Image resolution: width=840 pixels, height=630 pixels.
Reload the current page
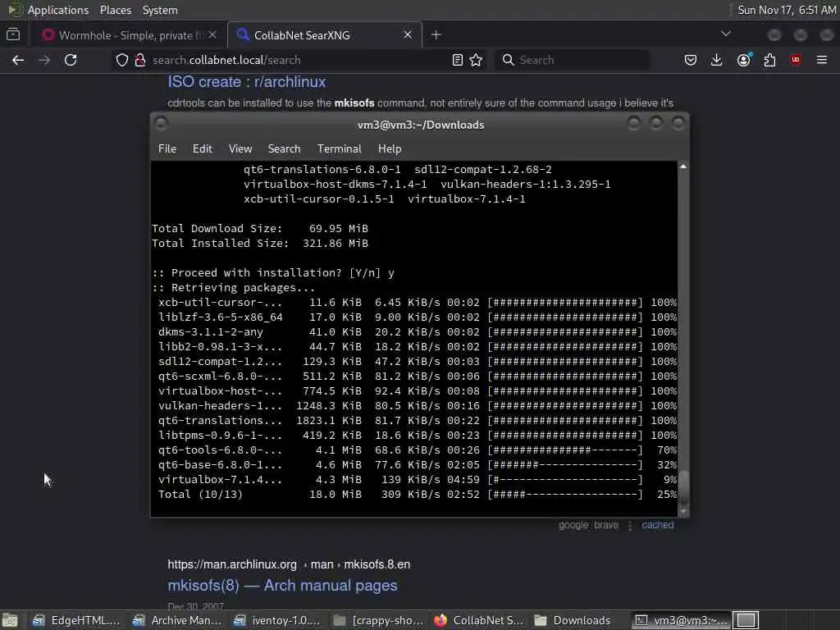coord(71,60)
